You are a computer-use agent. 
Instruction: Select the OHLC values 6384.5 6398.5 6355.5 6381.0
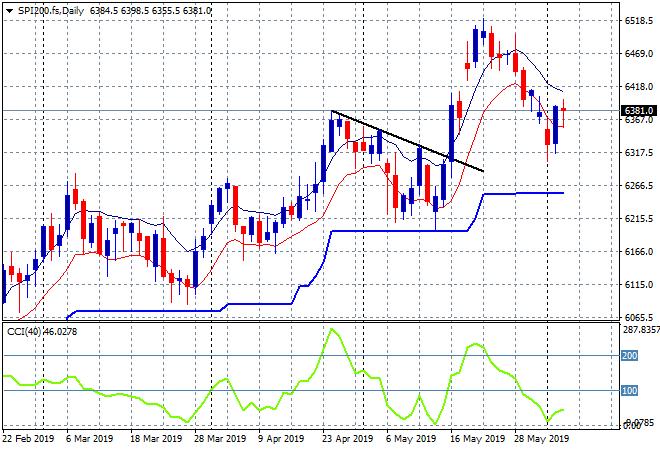pyautogui.click(x=150, y=11)
